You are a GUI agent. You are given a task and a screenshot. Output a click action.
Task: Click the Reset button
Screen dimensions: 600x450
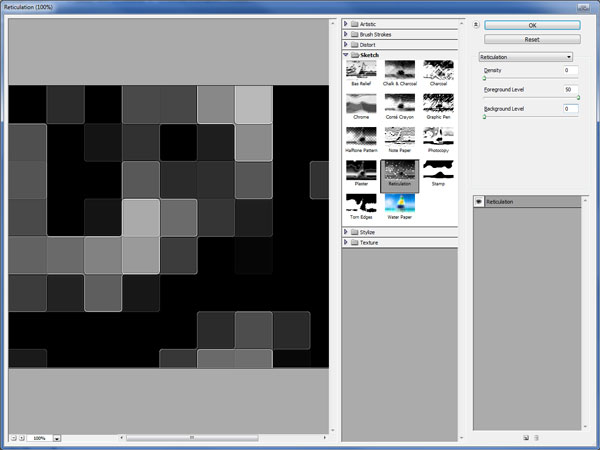pyautogui.click(x=532, y=39)
